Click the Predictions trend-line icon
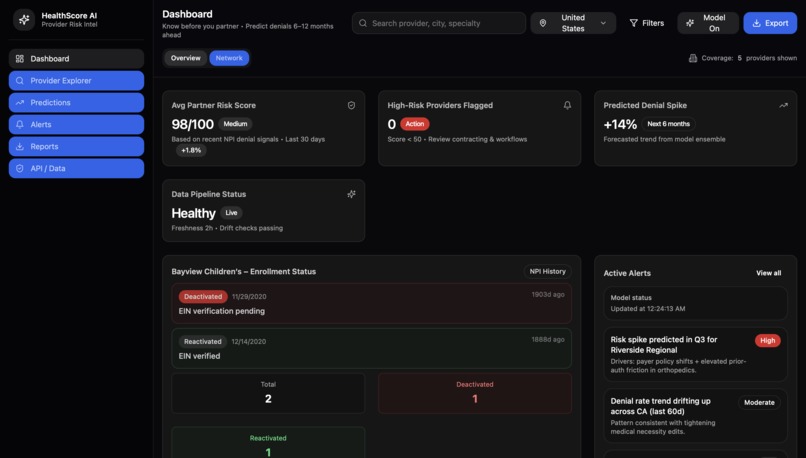This screenshot has height=458, width=806. point(20,103)
